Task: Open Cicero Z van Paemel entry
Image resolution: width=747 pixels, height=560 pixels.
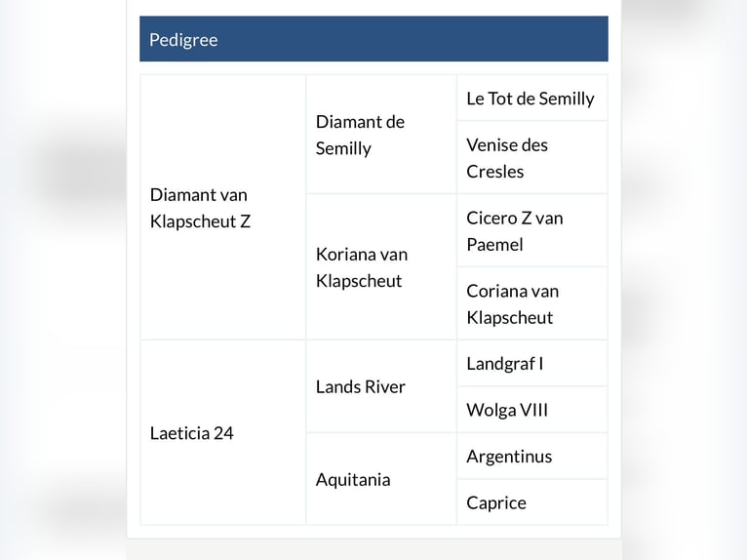Action: pyautogui.click(x=515, y=231)
